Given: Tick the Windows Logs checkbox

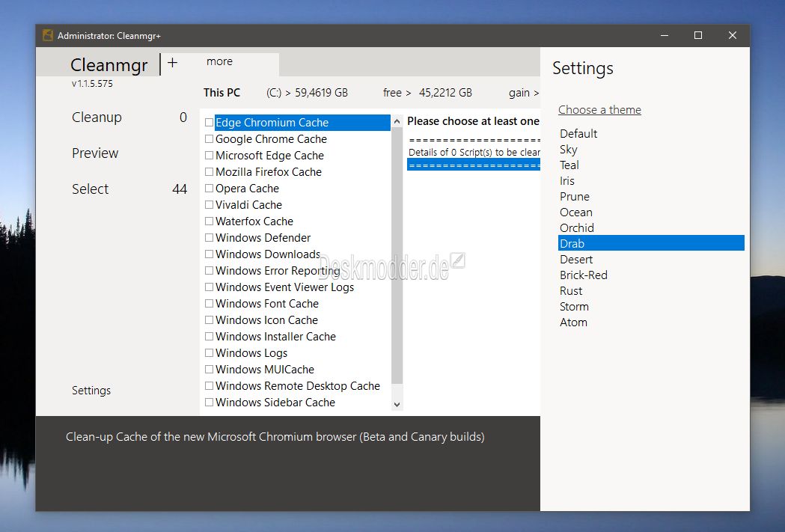Looking at the screenshot, I should point(210,353).
